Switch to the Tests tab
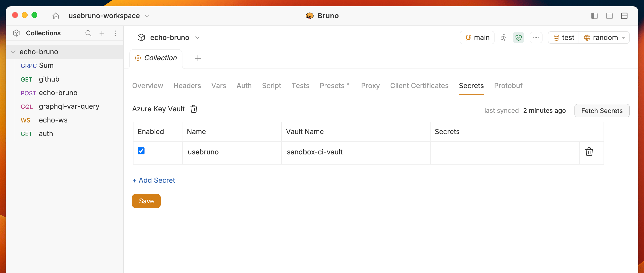This screenshot has height=273, width=644. pos(300,86)
